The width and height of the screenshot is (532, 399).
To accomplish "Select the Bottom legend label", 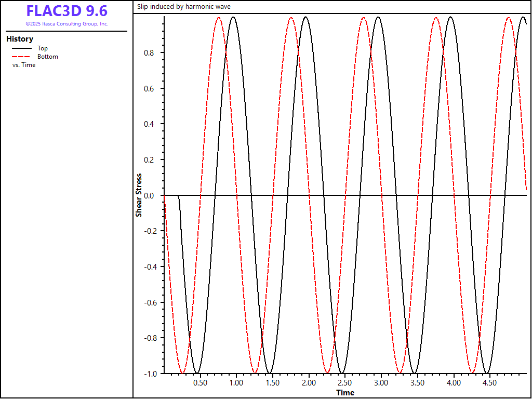I will coord(48,57).
